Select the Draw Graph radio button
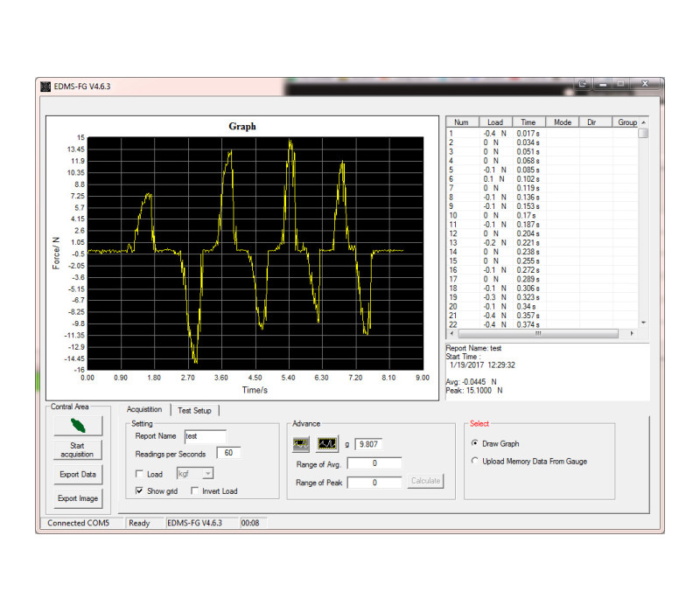 [x=474, y=443]
